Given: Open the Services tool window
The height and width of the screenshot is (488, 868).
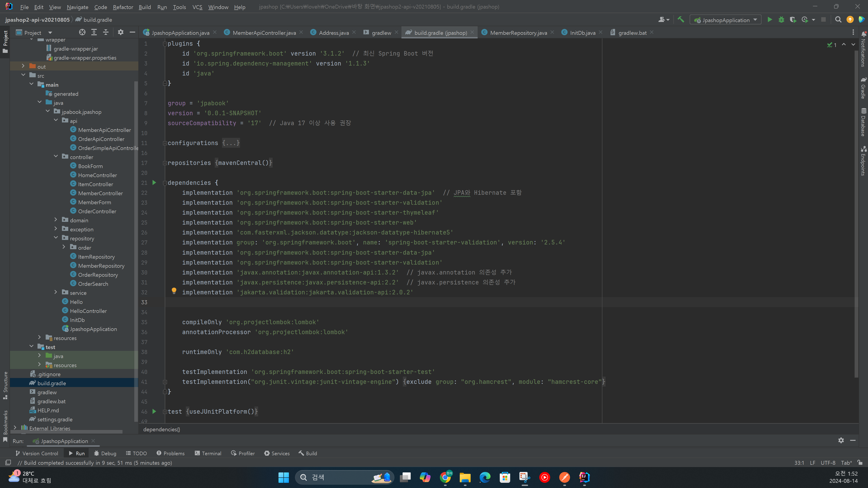Looking at the screenshot, I should (x=277, y=453).
